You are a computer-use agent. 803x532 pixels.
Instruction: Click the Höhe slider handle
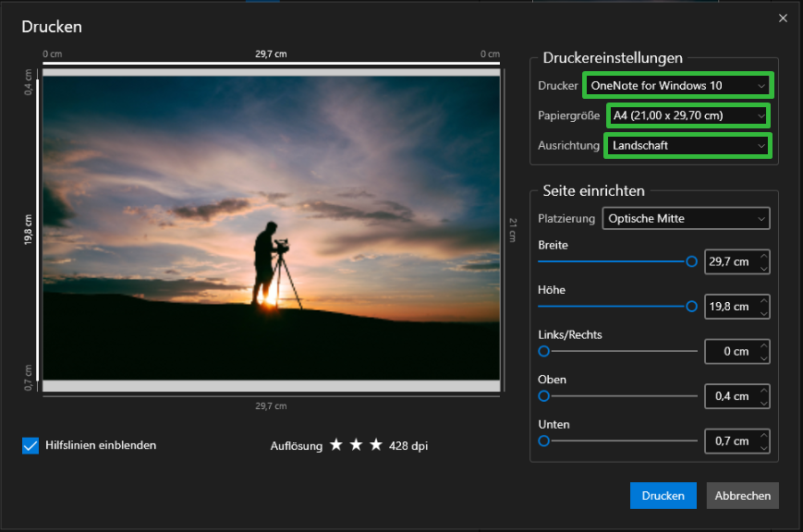(691, 307)
